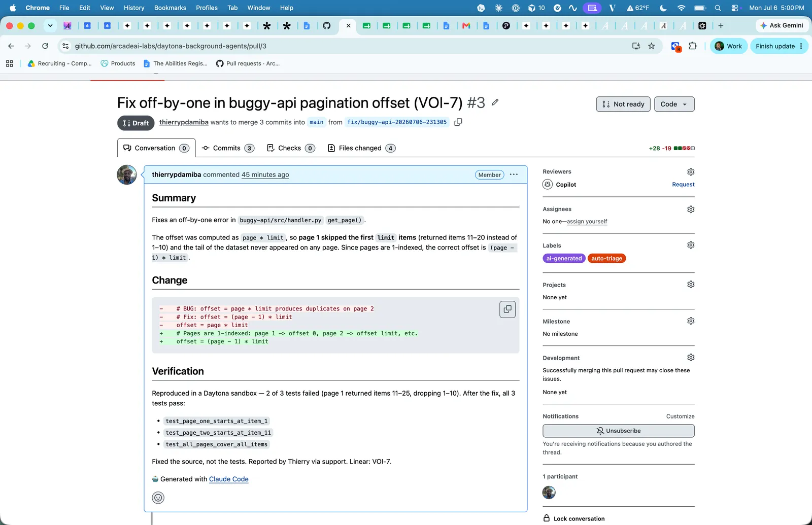812x525 pixels.
Task: Open Pull requests bookmark
Action: tap(248, 63)
